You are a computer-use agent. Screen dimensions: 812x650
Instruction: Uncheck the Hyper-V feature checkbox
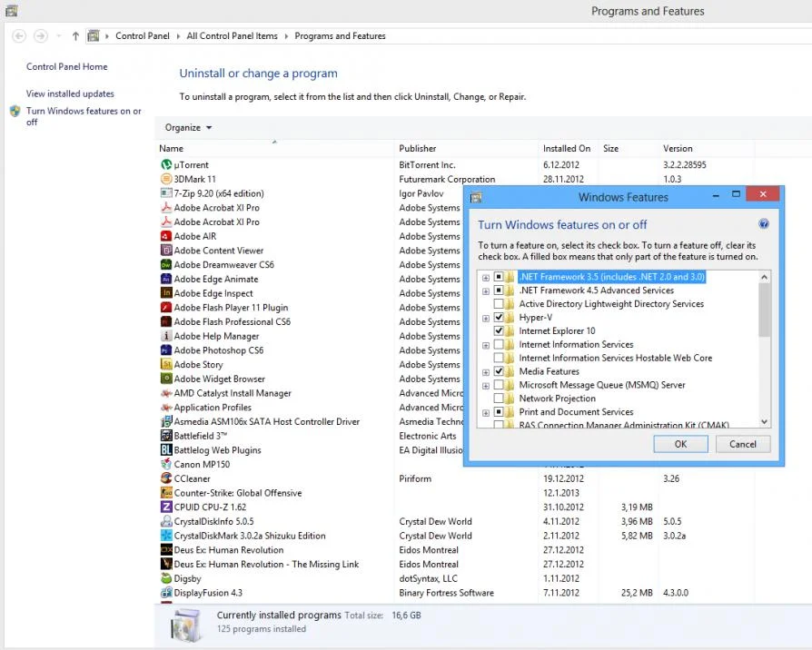click(499, 318)
